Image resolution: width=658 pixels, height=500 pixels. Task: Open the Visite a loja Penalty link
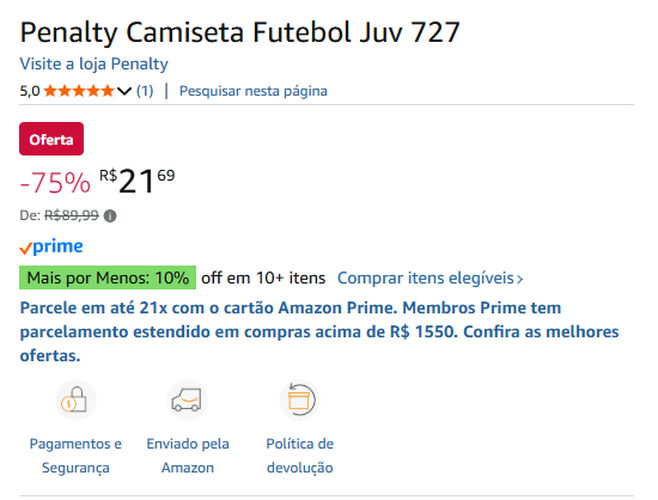(x=94, y=64)
